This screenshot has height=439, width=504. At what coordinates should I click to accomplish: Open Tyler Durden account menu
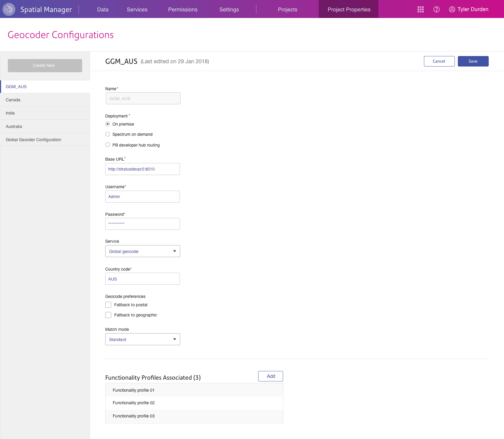(468, 9)
